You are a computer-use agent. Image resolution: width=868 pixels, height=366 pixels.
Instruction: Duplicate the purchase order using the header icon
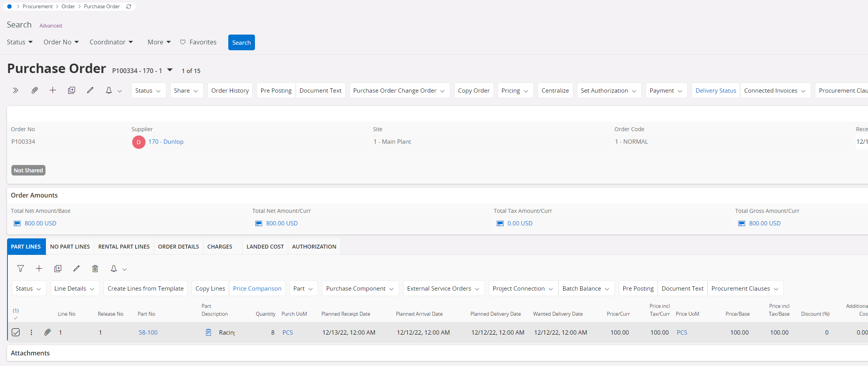pyautogui.click(x=71, y=90)
